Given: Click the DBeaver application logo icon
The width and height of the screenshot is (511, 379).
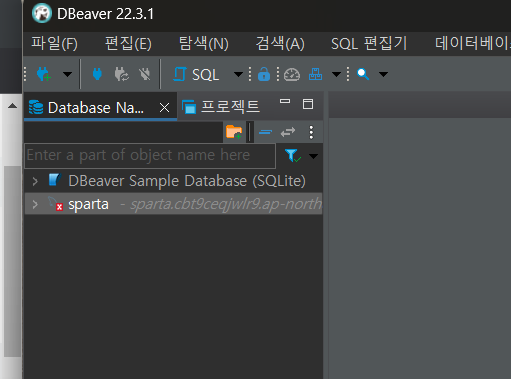Looking at the screenshot, I should tap(42, 13).
